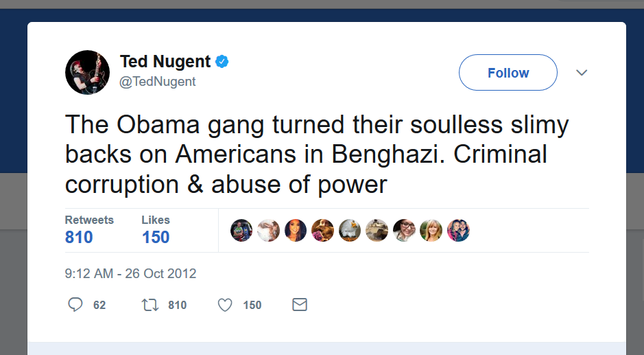Expand the tweet options chevron
The height and width of the screenshot is (355, 644).
[582, 73]
